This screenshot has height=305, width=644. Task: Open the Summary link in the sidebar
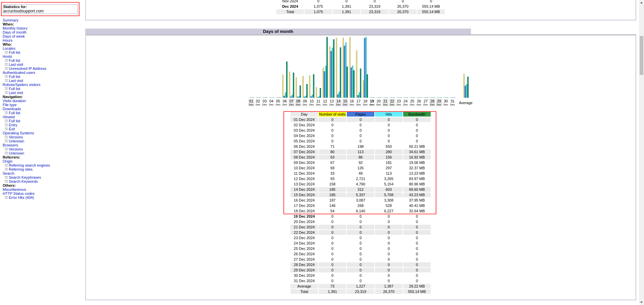10,20
